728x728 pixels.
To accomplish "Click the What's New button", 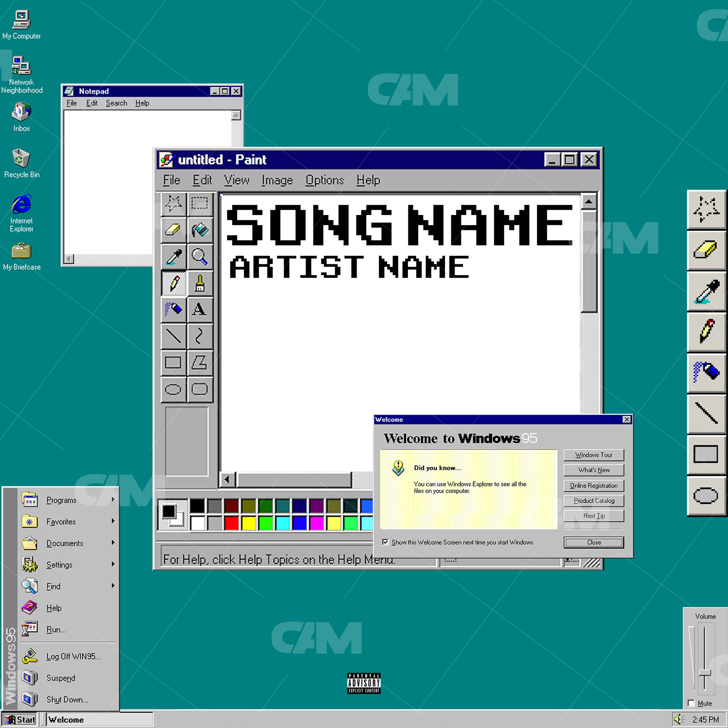I will tap(594, 470).
